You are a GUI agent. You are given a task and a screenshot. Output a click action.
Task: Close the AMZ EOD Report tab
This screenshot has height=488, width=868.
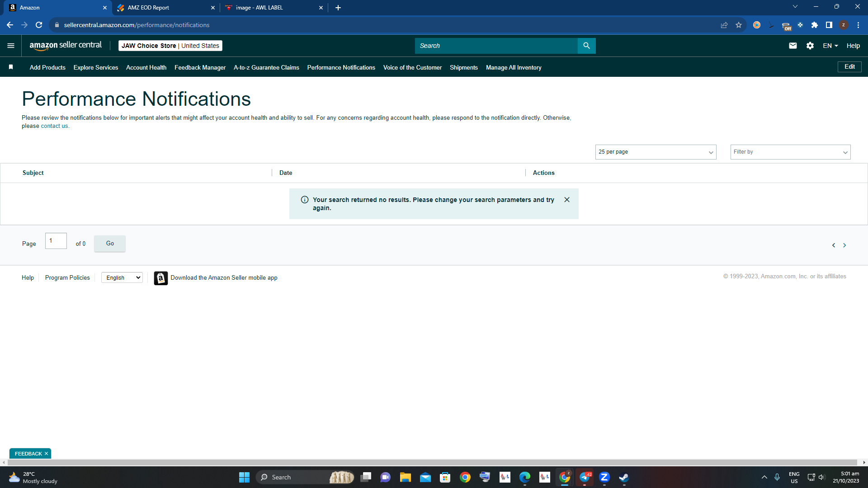213,8
